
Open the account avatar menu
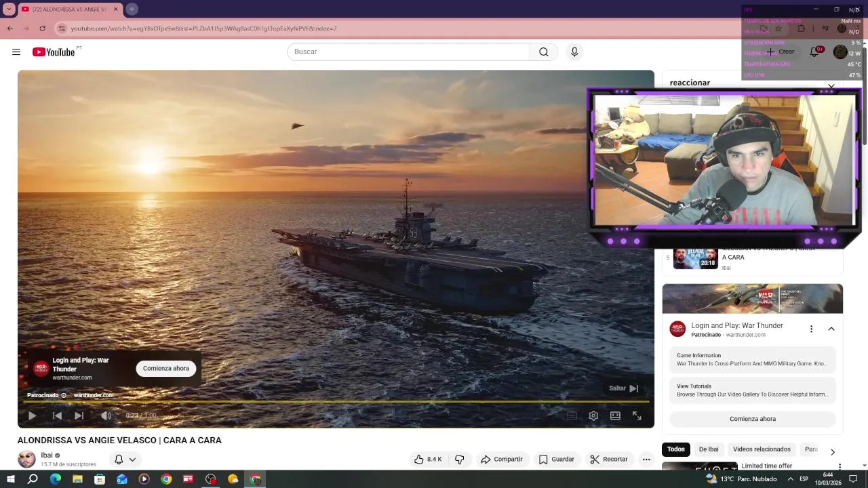840,52
